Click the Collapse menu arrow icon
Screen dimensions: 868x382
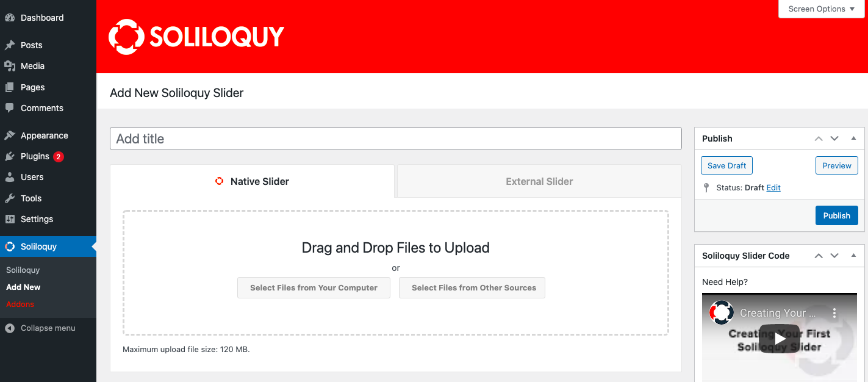(10, 328)
